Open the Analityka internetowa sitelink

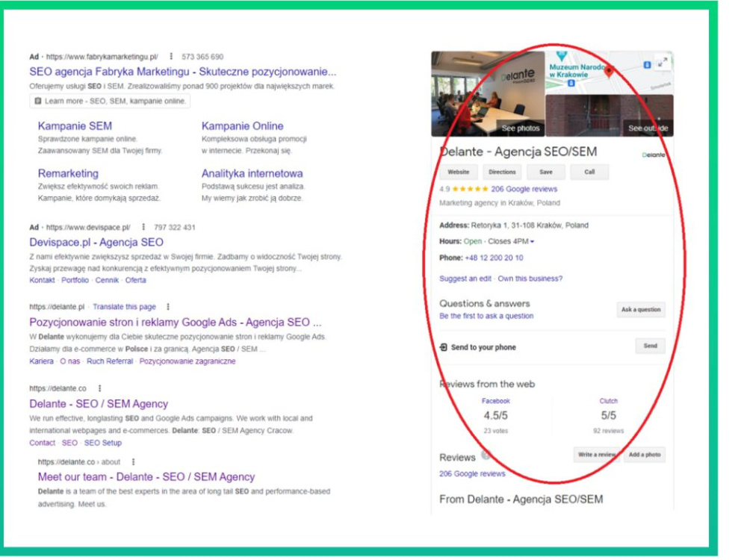tap(252, 173)
